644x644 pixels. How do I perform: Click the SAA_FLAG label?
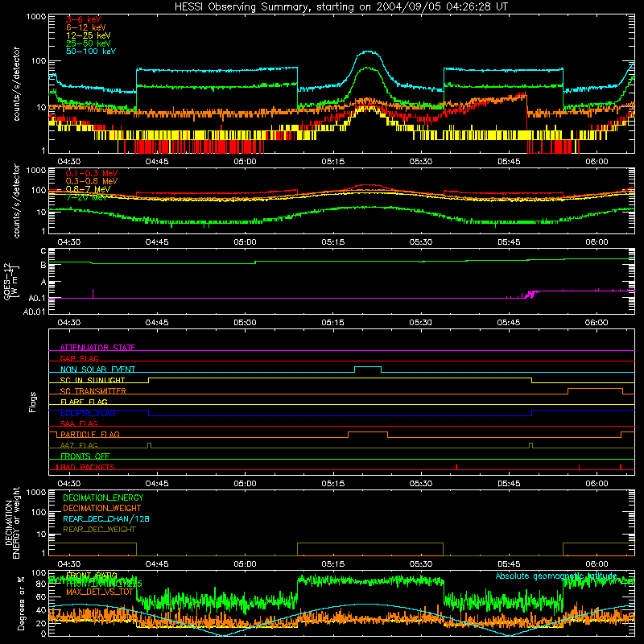coord(79,423)
